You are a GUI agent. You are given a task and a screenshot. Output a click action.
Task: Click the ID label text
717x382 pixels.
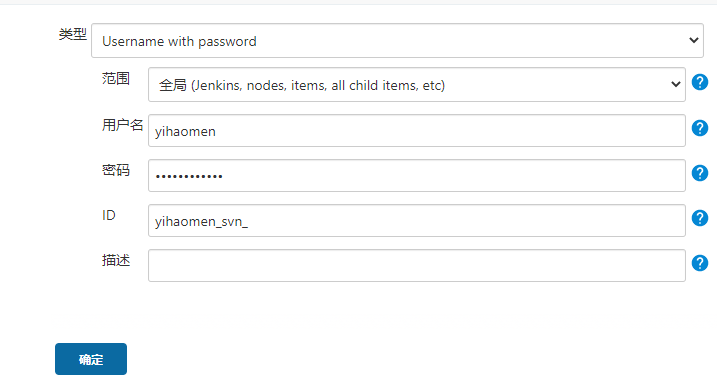[x=108, y=215]
